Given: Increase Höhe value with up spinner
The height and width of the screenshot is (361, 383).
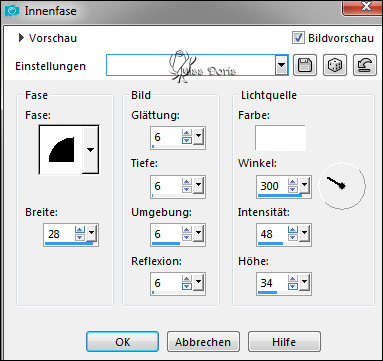Looking at the screenshot, I should 293,279.
